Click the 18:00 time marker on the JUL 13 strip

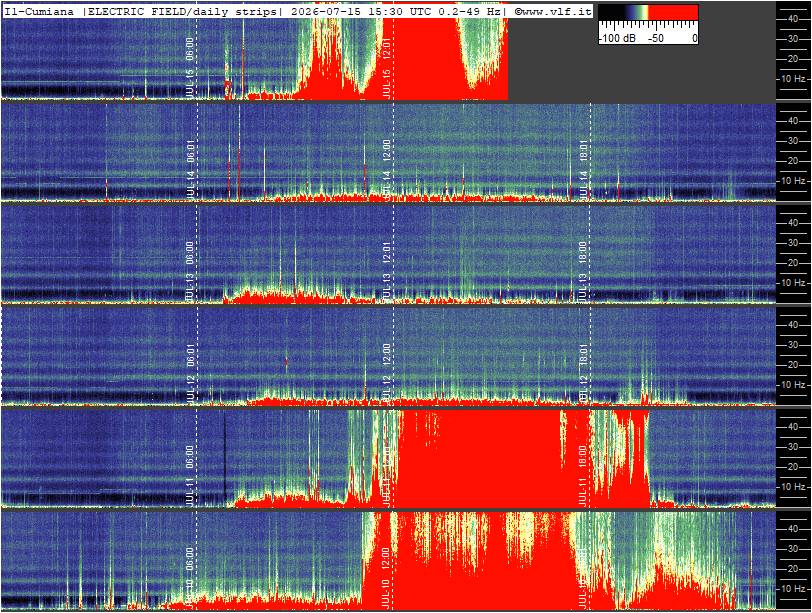click(x=583, y=252)
